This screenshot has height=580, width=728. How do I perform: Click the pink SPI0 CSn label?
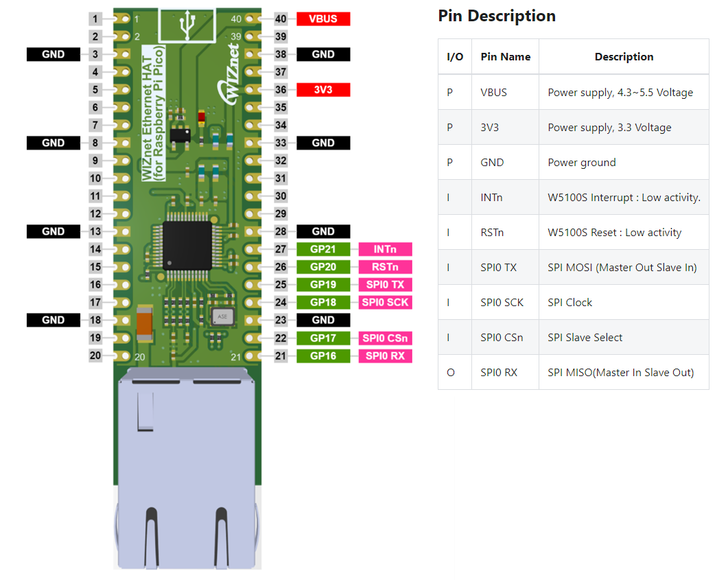point(385,338)
